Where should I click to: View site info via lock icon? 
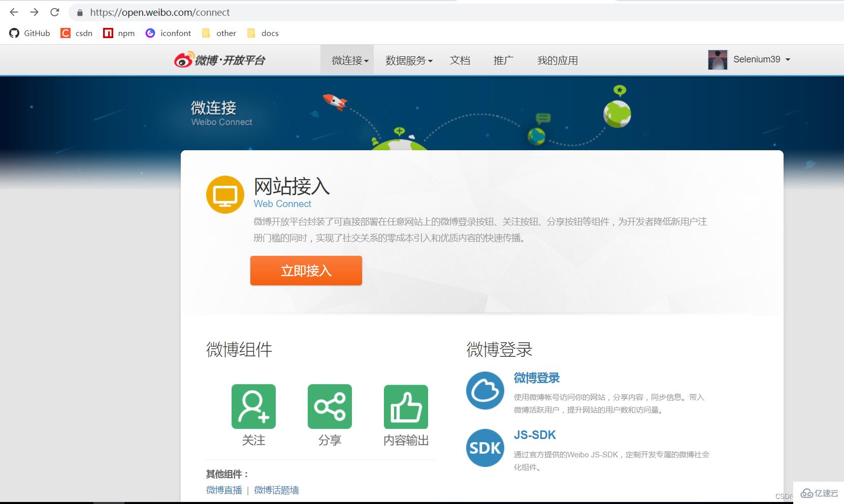point(80,13)
